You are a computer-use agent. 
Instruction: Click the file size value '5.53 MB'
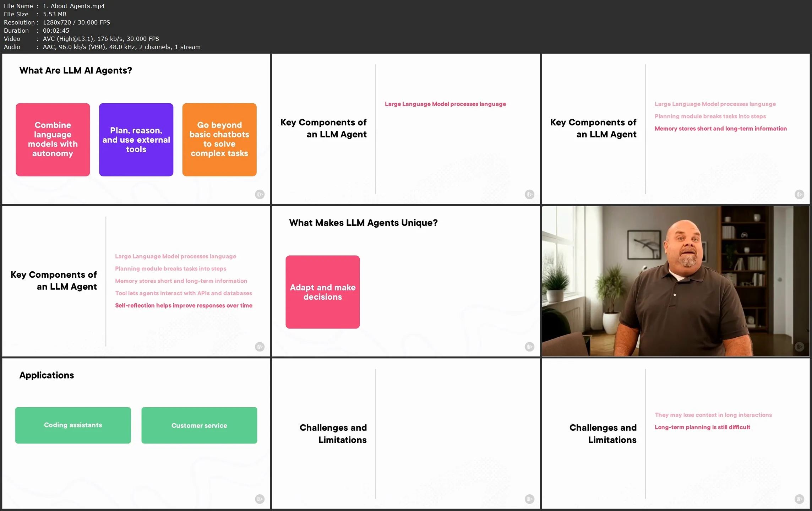[x=54, y=14]
